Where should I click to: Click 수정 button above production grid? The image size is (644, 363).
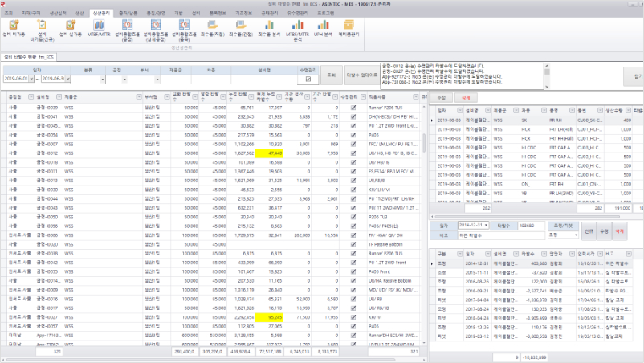pyautogui.click(x=441, y=98)
